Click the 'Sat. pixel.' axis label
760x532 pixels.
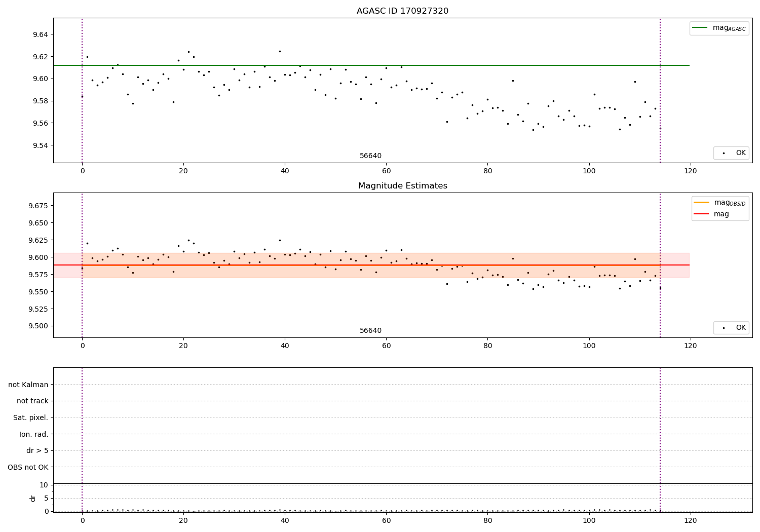click(31, 418)
